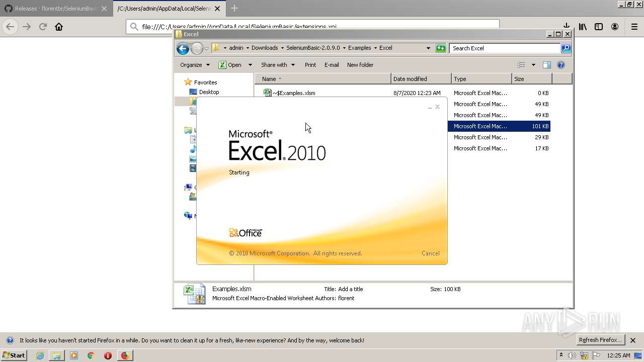Select the file row sized 29 KB
This screenshot has width=644, height=362.
click(x=499, y=137)
